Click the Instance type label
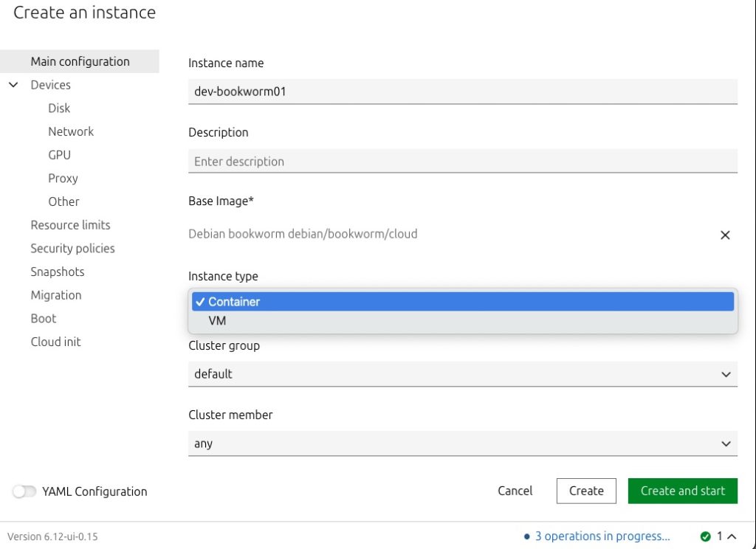Screen dimensions: 756x549 223,276
